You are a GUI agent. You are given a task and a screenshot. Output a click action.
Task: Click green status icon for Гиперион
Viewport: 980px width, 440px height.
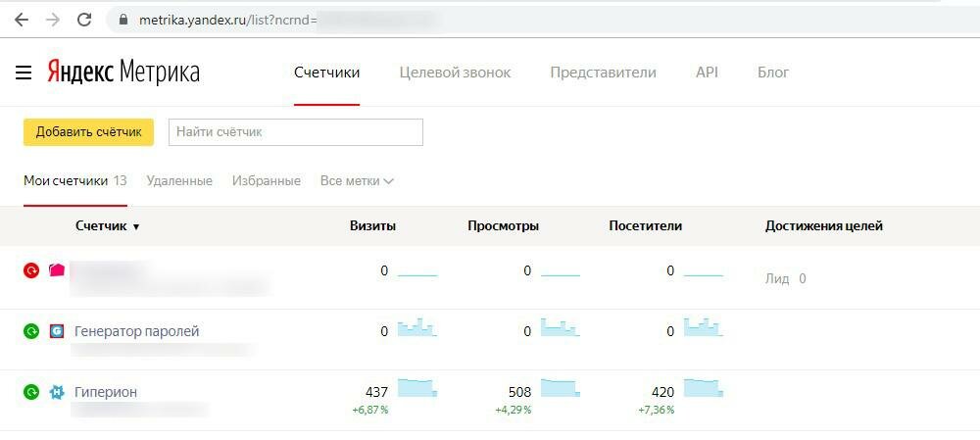31,392
